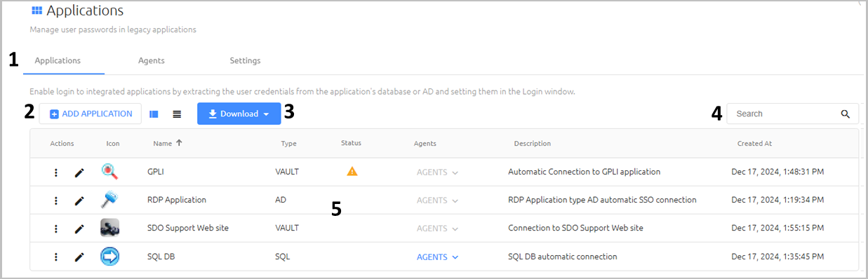Switch to card view layout
This screenshot has width=868, height=279.
pyautogui.click(x=154, y=114)
